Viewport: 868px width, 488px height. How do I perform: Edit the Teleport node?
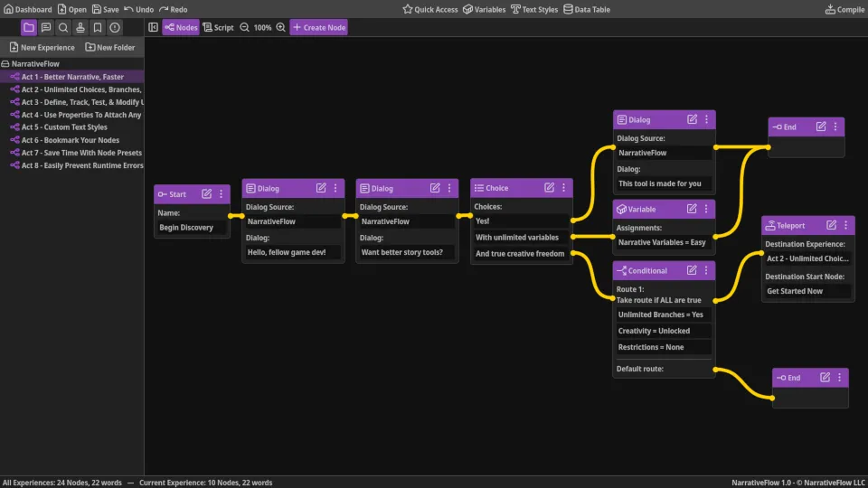(x=832, y=225)
